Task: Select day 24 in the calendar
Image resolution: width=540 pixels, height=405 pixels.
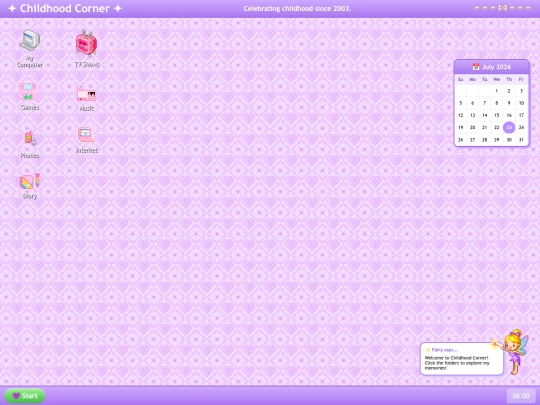Action: click(x=521, y=127)
